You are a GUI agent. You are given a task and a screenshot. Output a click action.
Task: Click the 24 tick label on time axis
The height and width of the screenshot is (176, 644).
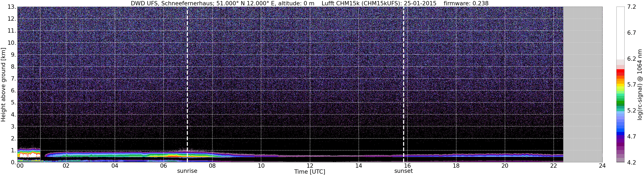(602, 166)
